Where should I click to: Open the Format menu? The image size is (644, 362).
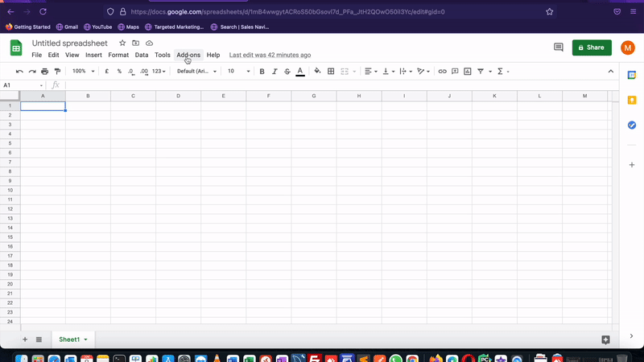118,55
